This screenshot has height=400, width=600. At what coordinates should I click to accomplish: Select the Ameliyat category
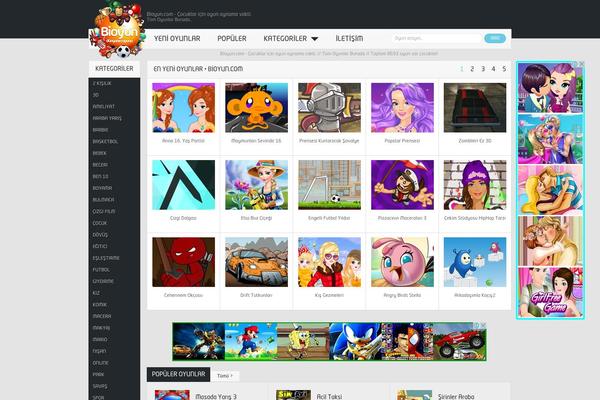103,106
